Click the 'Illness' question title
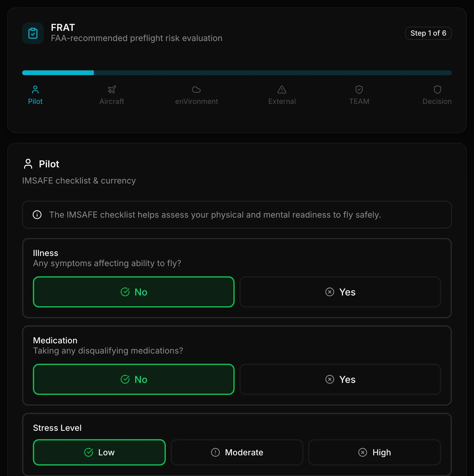The width and height of the screenshot is (474, 476). (45, 253)
